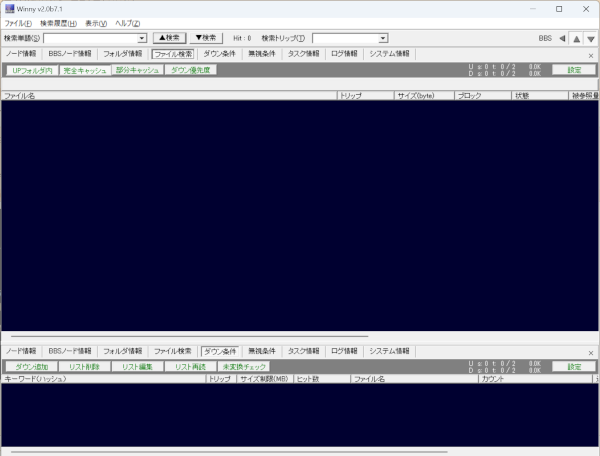Switch upper pane to BBSノード情報 tab
The height and width of the screenshot is (456, 600).
tap(70, 54)
